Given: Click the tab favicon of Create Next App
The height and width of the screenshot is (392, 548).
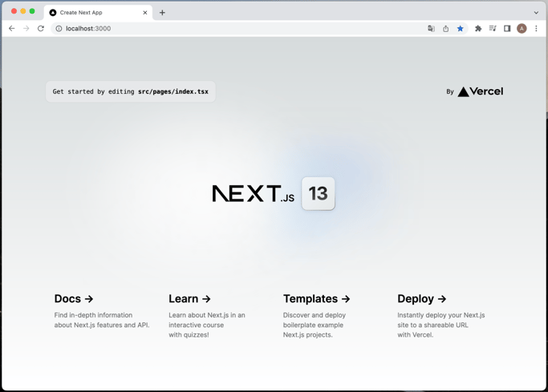Looking at the screenshot, I should coord(53,13).
